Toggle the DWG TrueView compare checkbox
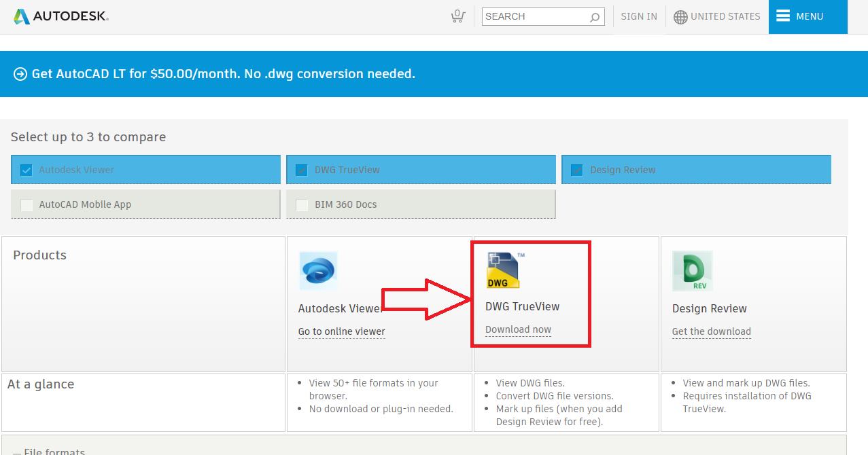Screen dimensions: 868x455 point(302,170)
